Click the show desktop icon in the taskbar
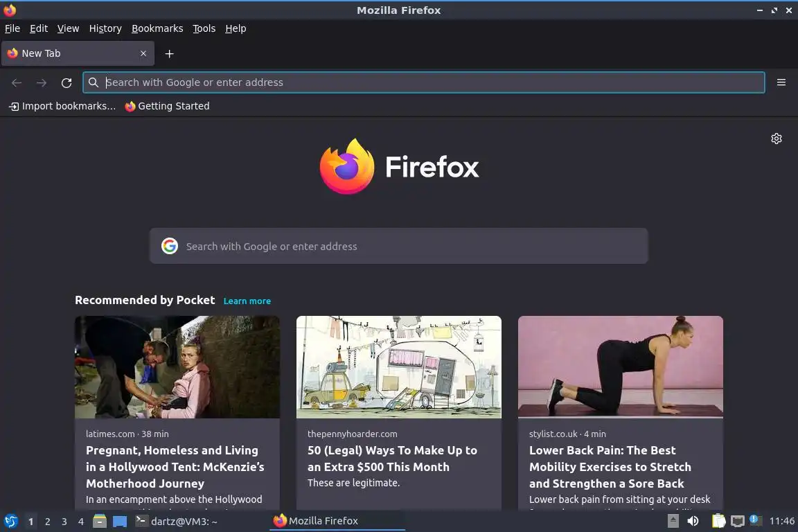Viewport: 798px width, 532px height. pyautogui.click(x=120, y=522)
